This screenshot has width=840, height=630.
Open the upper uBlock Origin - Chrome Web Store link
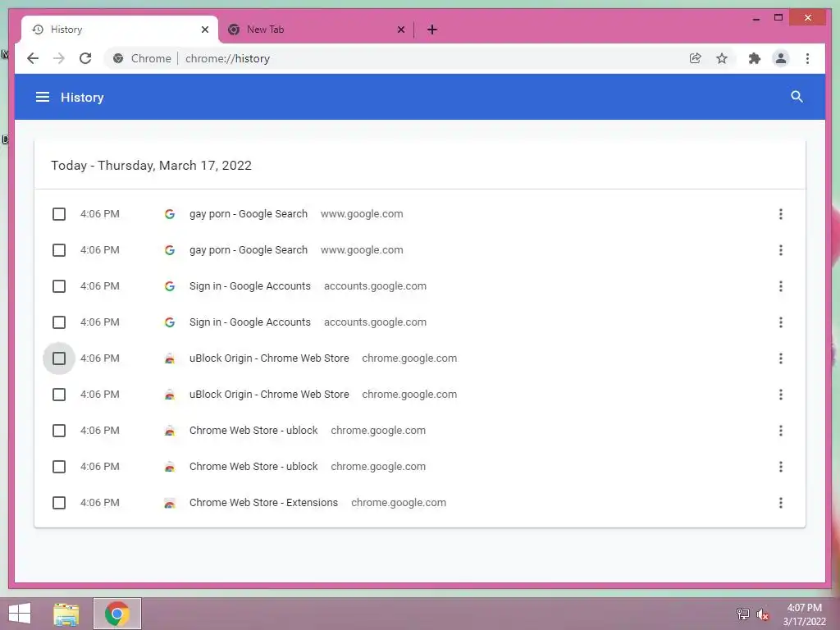click(x=269, y=358)
